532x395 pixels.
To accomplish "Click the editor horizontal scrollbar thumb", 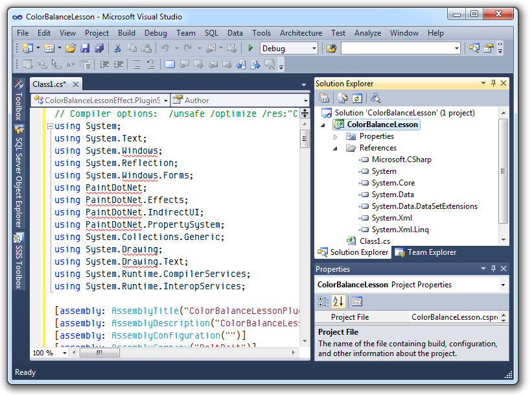I will pos(99,353).
